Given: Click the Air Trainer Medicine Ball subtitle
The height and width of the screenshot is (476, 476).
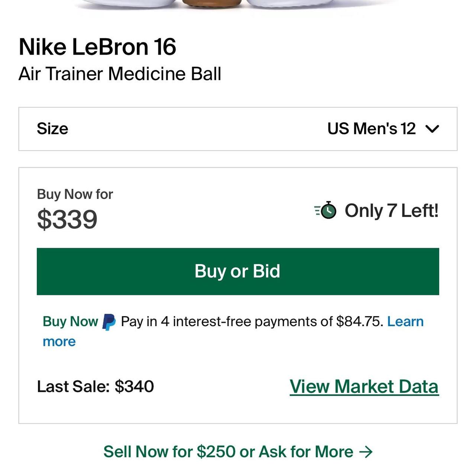Looking at the screenshot, I should [120, 74].
